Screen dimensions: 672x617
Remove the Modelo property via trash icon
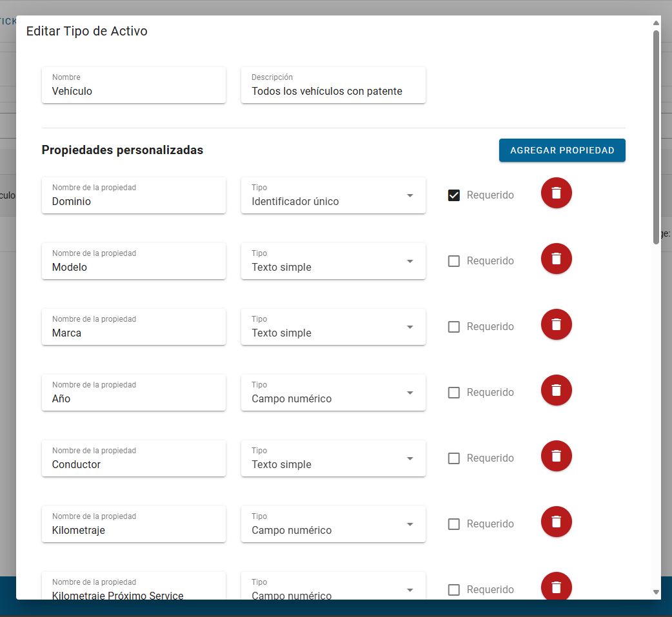click(556, 259)
